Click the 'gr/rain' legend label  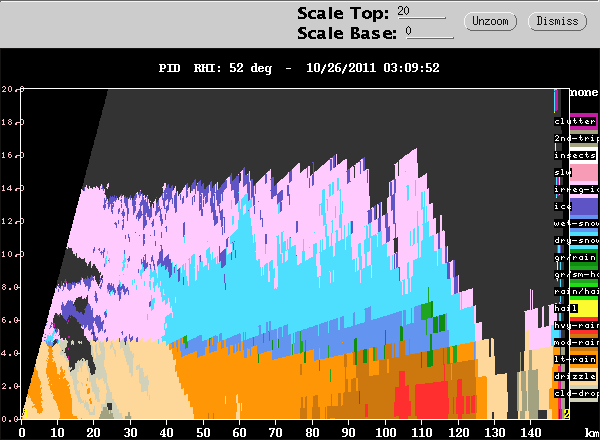coord(575,257)
